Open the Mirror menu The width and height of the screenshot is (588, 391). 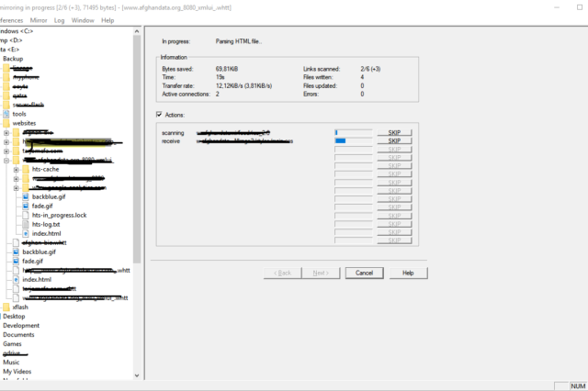pos(39,19)
